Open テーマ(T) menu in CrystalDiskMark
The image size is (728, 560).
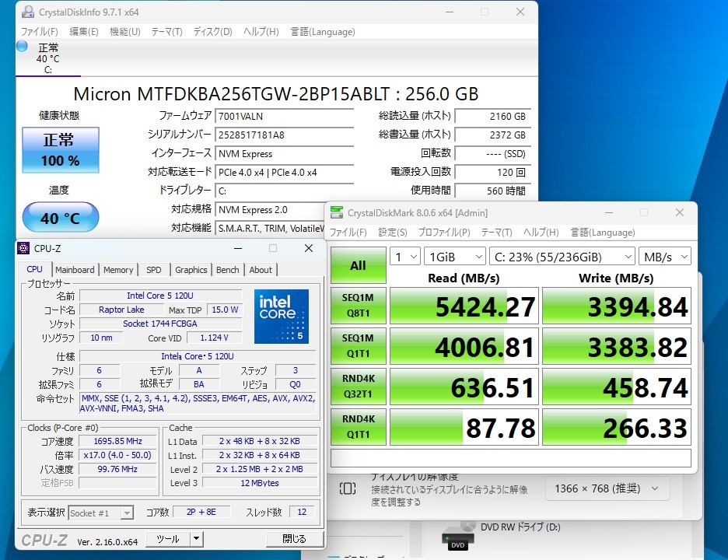(x=496, y=233)
